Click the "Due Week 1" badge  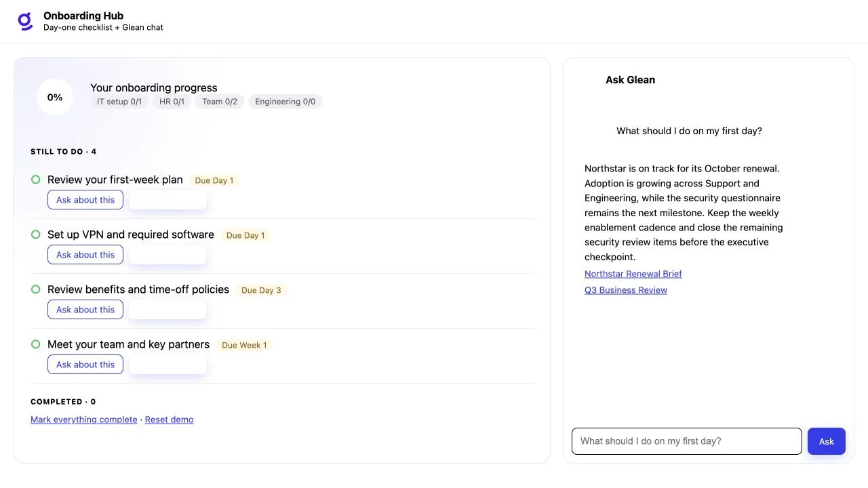244,345
